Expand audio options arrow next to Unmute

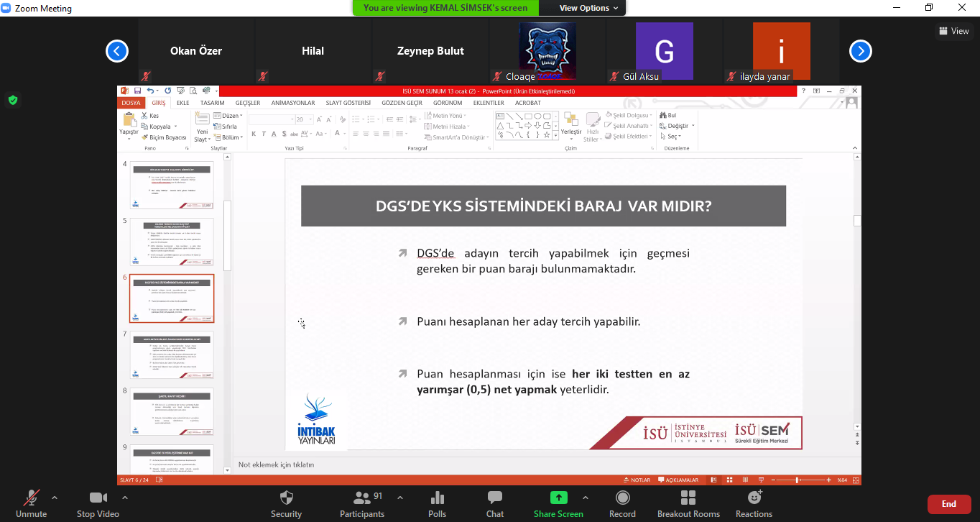tap(55, 498)
